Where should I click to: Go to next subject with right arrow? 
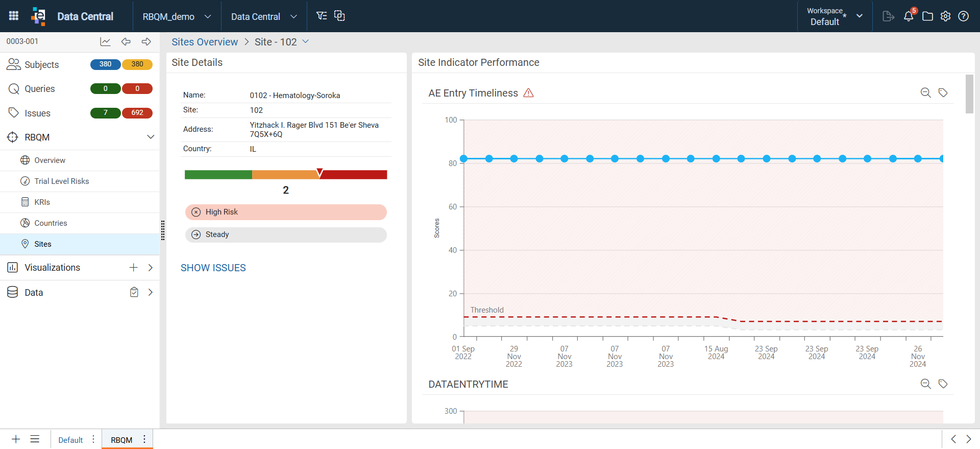146,42
